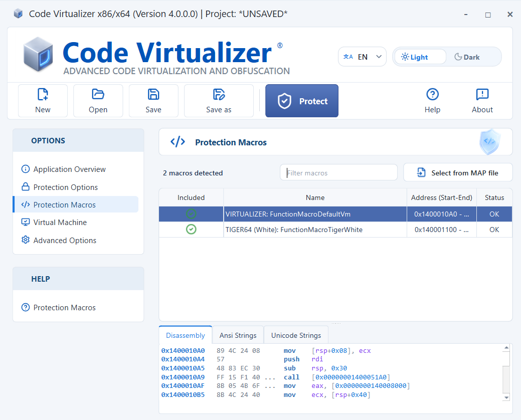Click the About button label
The height and width of the screenshot is (420, 521).
pos(482,110)
